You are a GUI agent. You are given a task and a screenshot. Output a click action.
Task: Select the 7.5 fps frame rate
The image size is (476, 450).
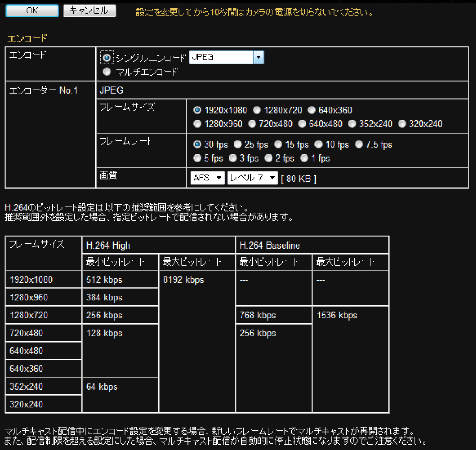coord(359,145)
